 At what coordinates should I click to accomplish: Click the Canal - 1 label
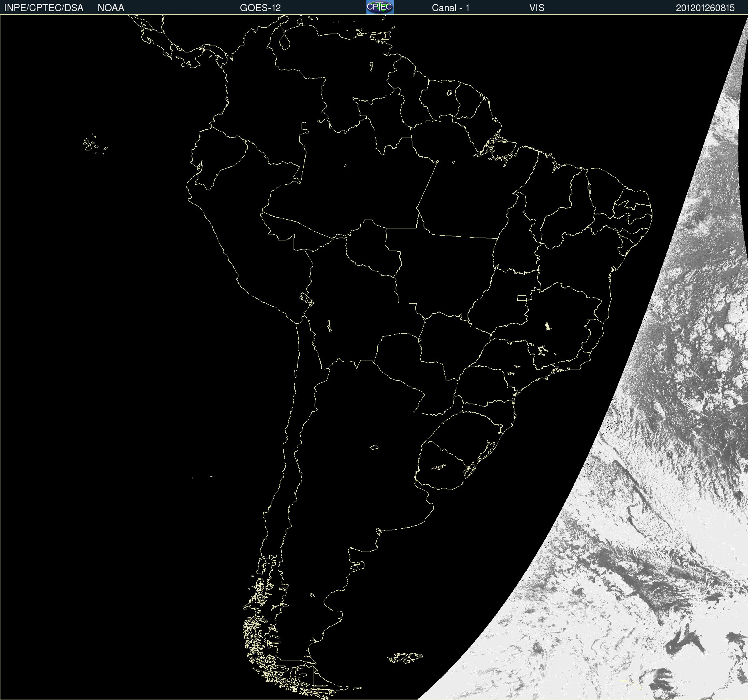tap(450, 8)
